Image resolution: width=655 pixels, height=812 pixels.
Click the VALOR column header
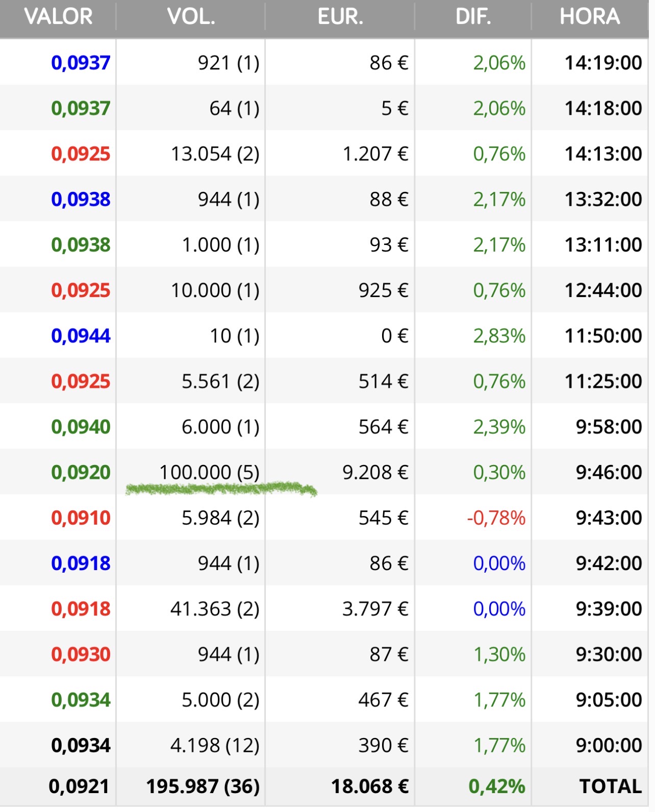[x=58, y=17]
